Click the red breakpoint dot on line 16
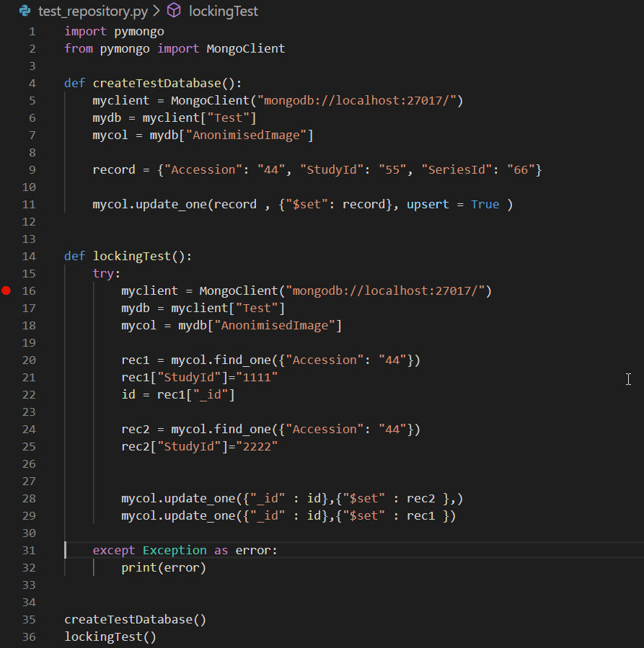 click(6, 290)
